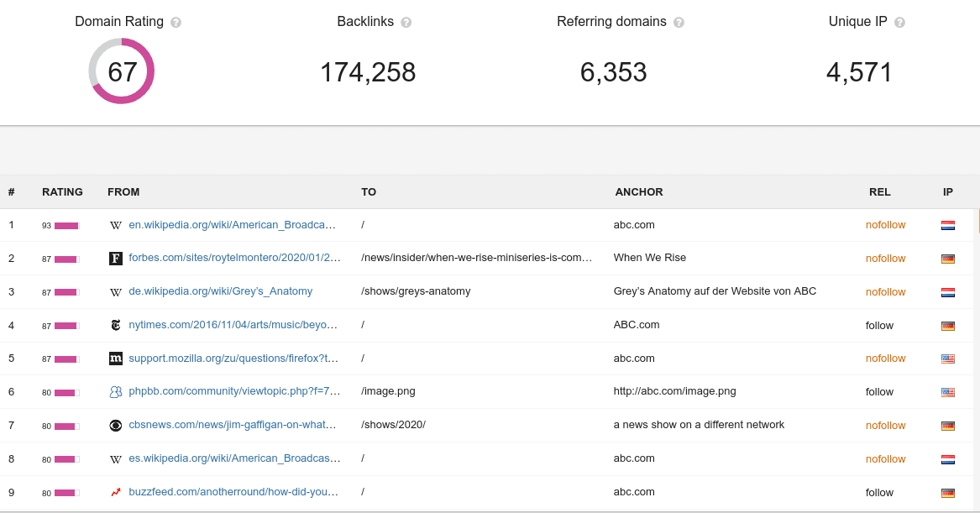Viewport: 980px width, 513px height.
Task: Click the BuzzFeed arrow favicon
Action: tap(116, 492)
